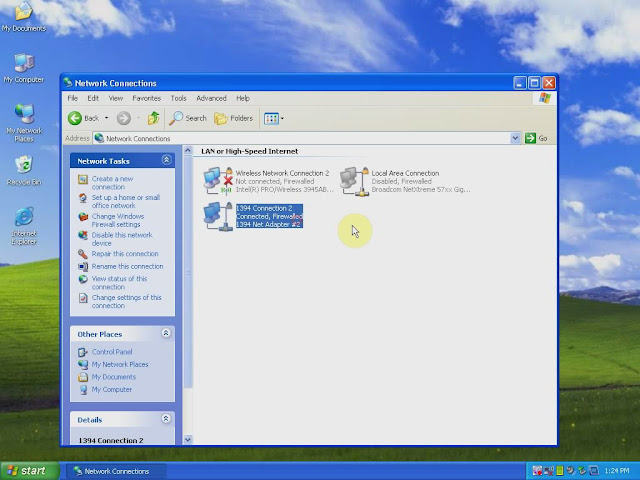Click Create a new connection link
This screenshot has height=480, width=640.
pos(112,183)
